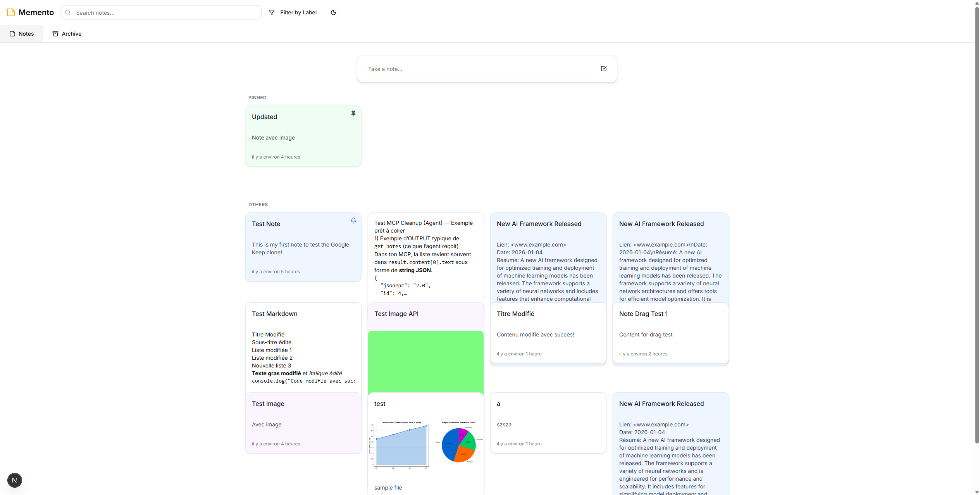Open the N avatar button
The width and height of the screenshot is (980, 495).
[x=15, y=480]
